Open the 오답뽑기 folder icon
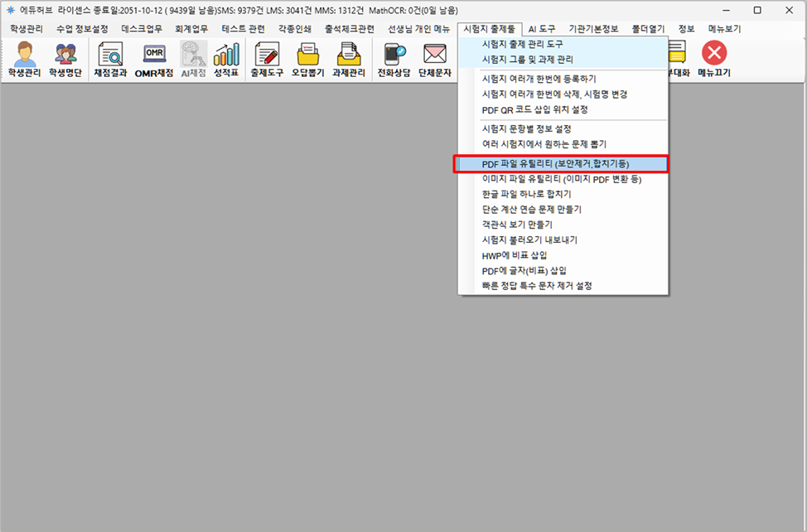 pyautogui.click(x=307, y=58)
